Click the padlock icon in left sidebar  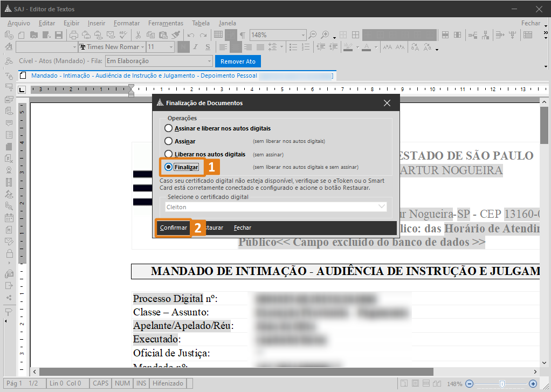point(10,253)
